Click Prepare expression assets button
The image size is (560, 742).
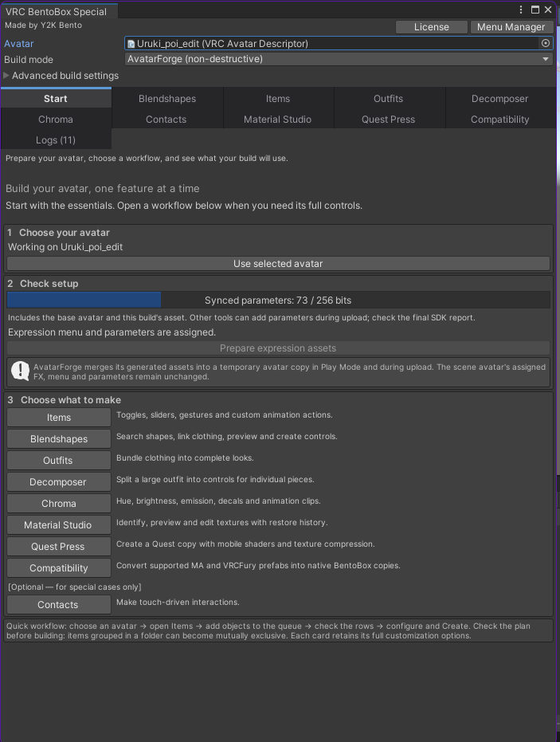click(x=278, y=348)
